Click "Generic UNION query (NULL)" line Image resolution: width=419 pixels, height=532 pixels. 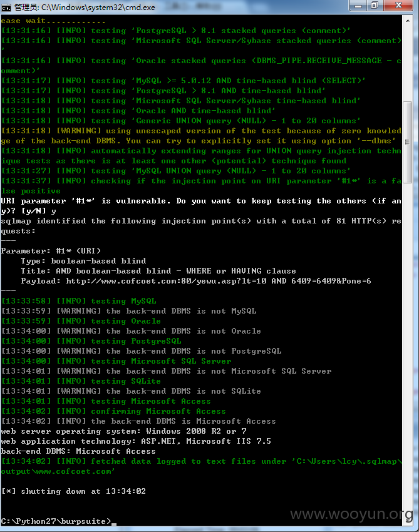(181, 120)
